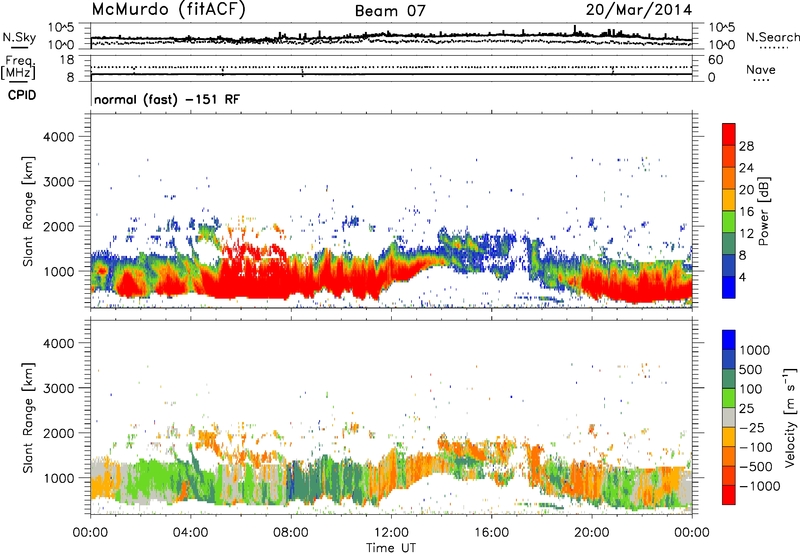Click the -1000 label on Velocity colorbar
The width and height of the screenshot is (800, 554).
coord(760,486)
